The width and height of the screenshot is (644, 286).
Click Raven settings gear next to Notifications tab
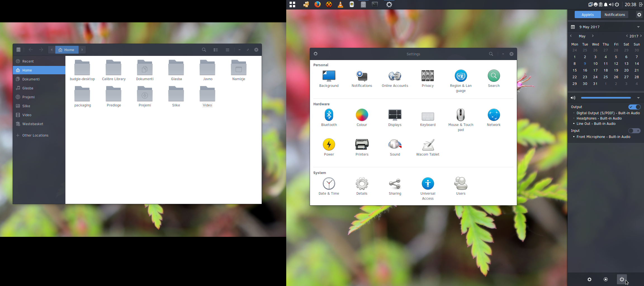tap(639, 15)
